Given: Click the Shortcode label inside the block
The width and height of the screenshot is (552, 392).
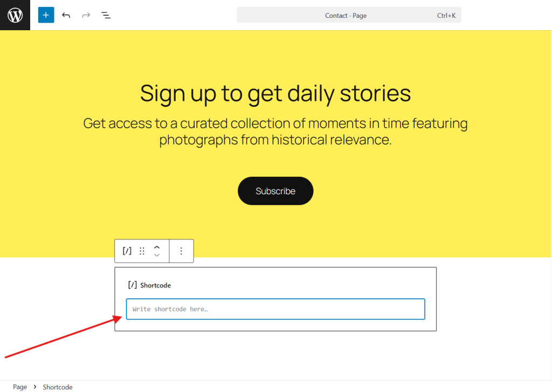Looking at the screenshot, I should (155, 285).
